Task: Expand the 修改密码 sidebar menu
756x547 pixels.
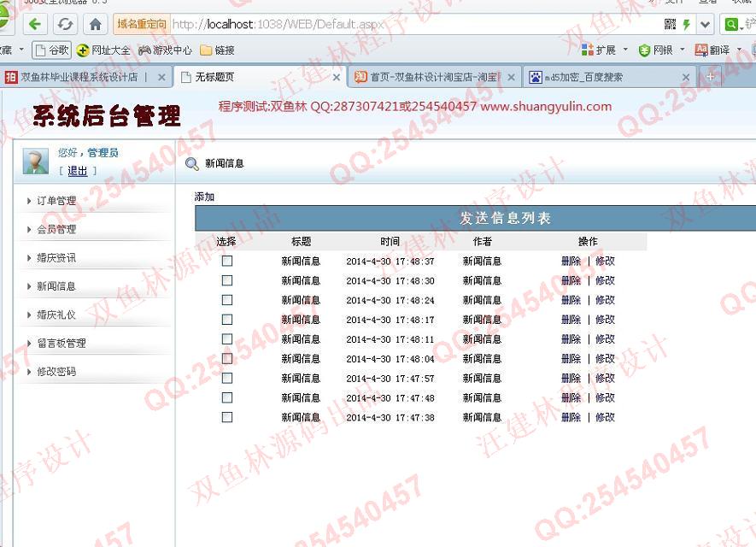Action: coord(56,372)
